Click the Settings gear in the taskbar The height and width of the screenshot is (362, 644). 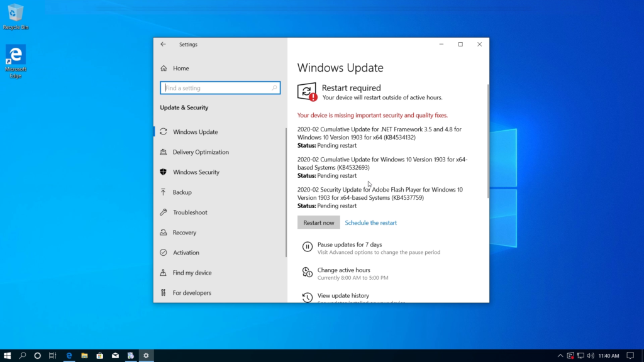point(146,356)
